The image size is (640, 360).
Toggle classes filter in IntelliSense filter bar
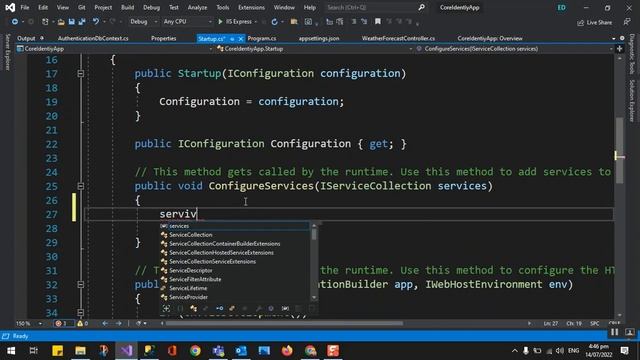coord(193,309)
